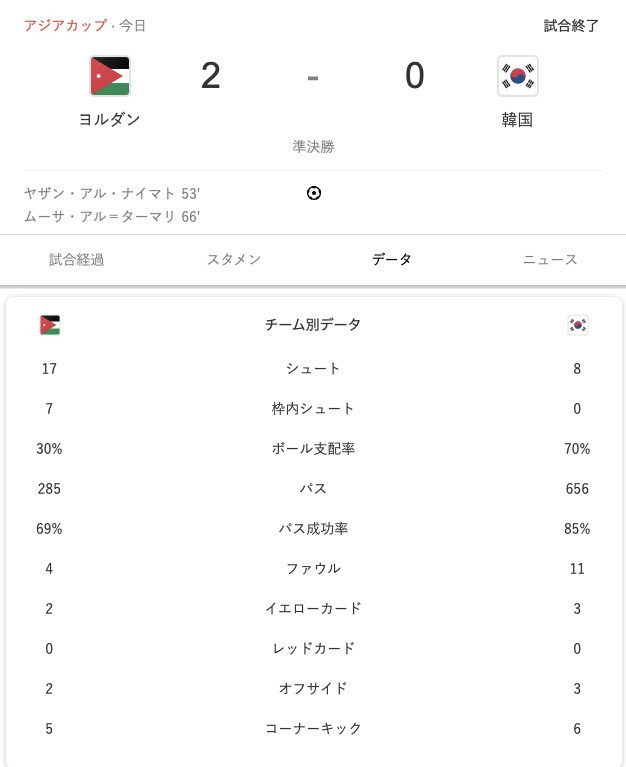Click the scorer ムーサ・アル=ターマリ 66'
626x767 pixels.
tap(112, 216)
